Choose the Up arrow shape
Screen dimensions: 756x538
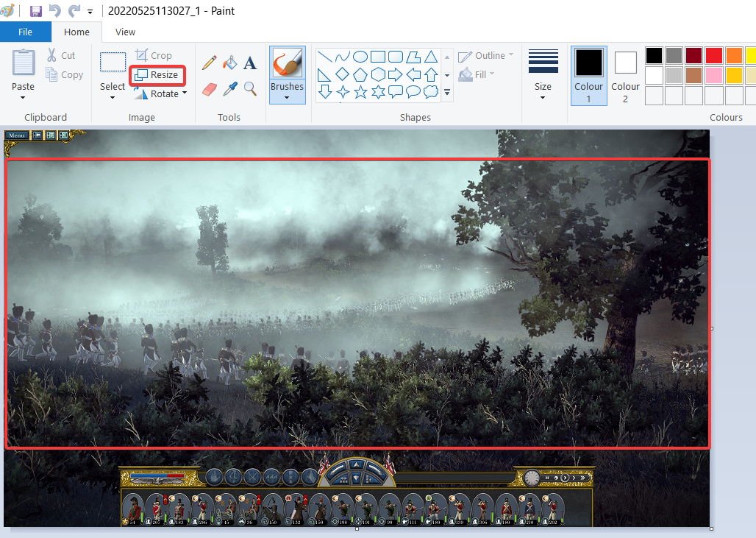pyautogui.click(x=431, y=75)
